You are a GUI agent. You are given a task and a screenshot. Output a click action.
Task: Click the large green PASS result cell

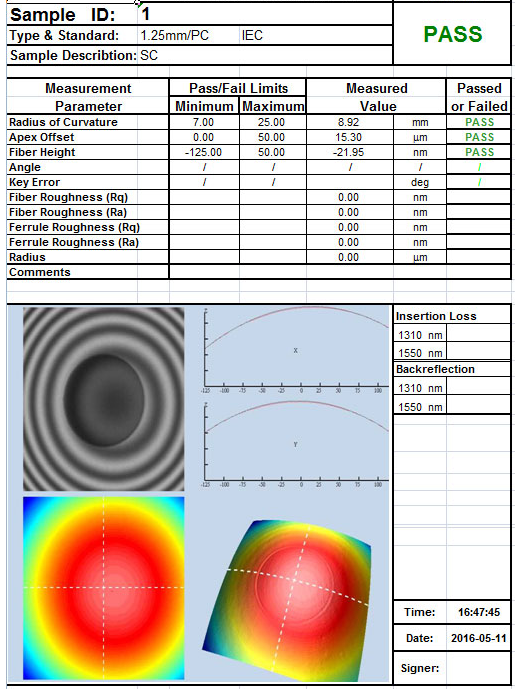pyautogui.click(x=452, y=34)
